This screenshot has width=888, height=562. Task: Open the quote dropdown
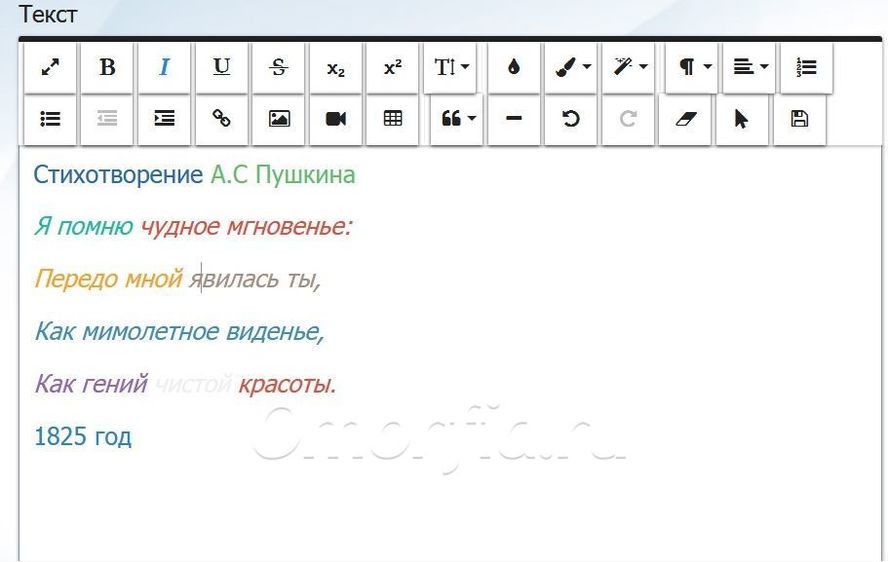pyautogui.click(x=456, y=119)
